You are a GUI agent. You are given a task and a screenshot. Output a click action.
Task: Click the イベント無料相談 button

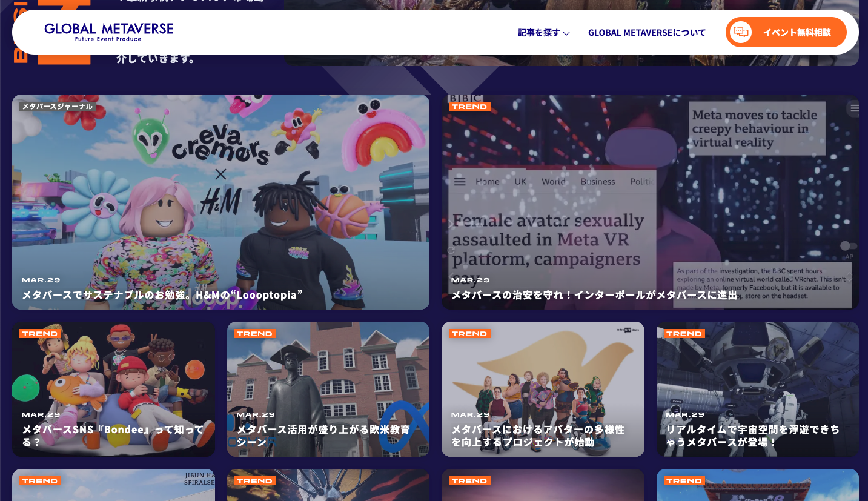point(786,32)
